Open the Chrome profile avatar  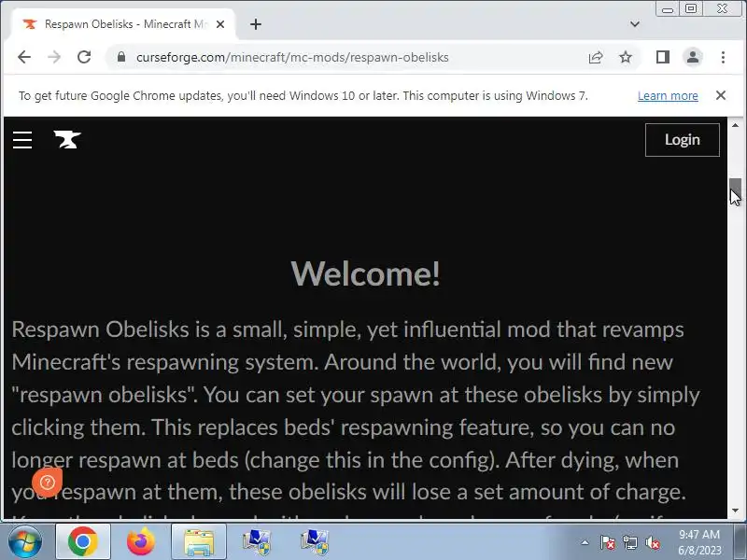point(693,57)
